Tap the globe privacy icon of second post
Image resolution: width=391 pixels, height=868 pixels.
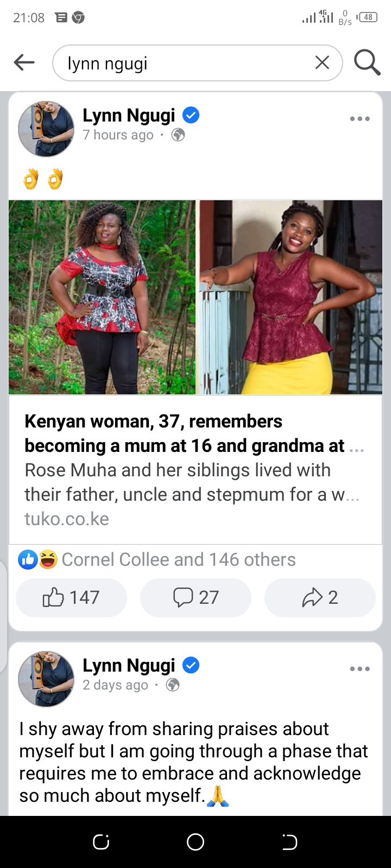(173, 685)
